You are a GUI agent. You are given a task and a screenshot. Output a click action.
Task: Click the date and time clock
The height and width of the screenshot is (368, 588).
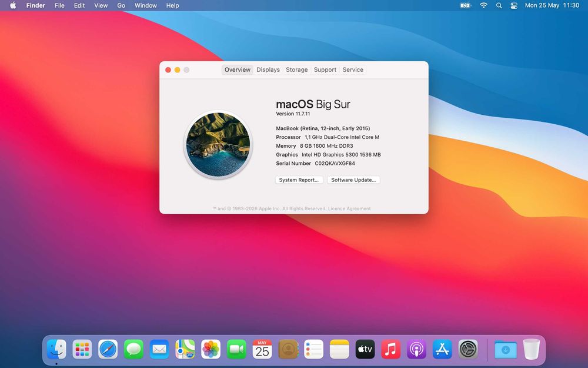pyautogui.click(x=552, y=5)
